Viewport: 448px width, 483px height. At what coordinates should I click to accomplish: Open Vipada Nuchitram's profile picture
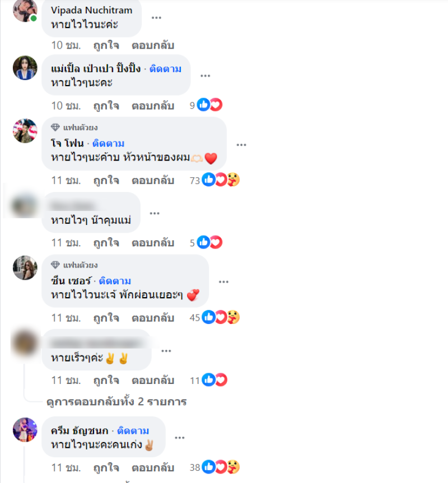[25, 10]
